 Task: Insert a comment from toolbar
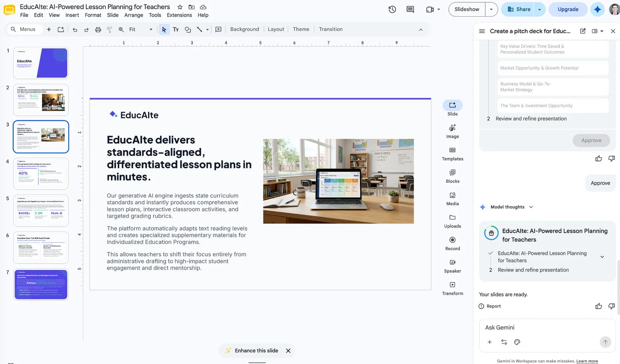point(219,29)
